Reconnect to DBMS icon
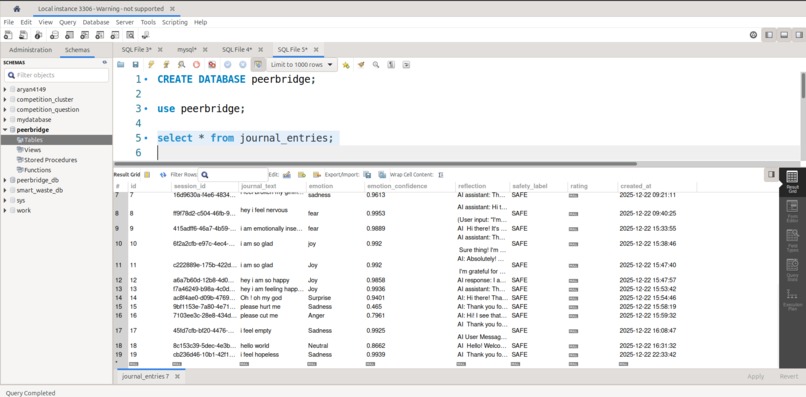Viewport: 806px width, 397px height. (145, 35)
